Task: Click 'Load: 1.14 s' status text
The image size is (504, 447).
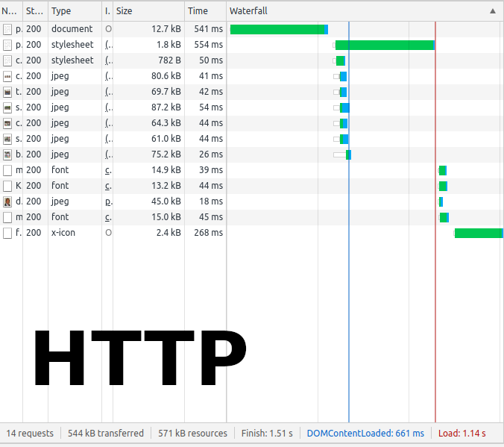Action: pyautogui.click(x=462, y=434)
